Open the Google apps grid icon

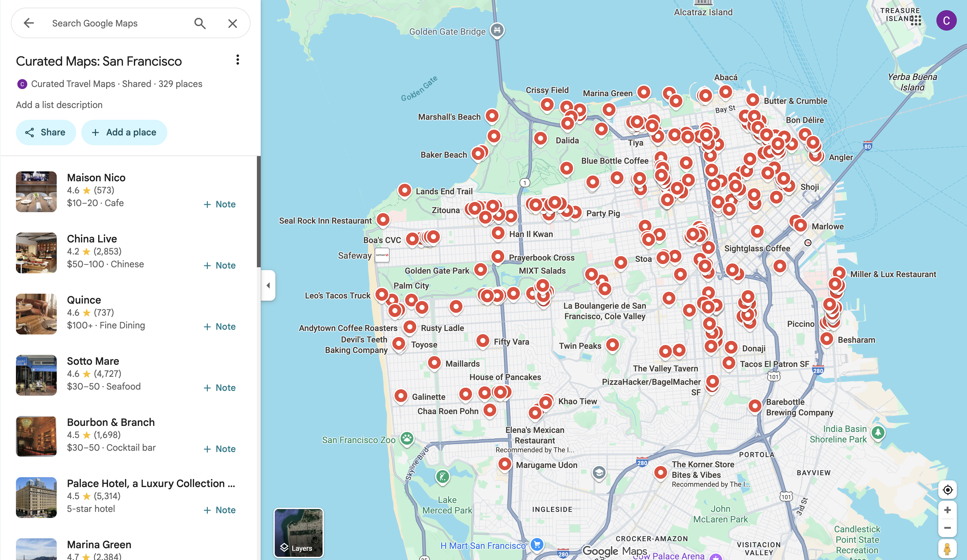click(x=916, y=20)
